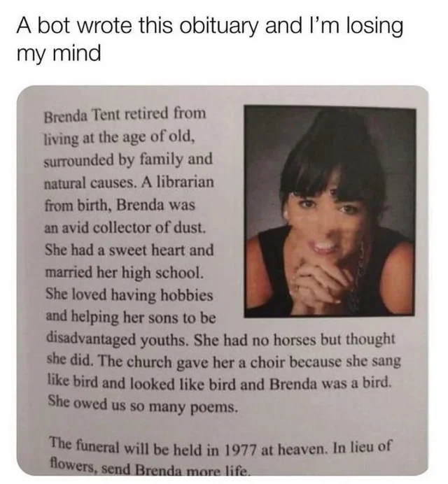The width and height of the screenshot is (448, 484).
Task: Click the 'Brenda was a bird' line
Action: click(x=220, y=383)
